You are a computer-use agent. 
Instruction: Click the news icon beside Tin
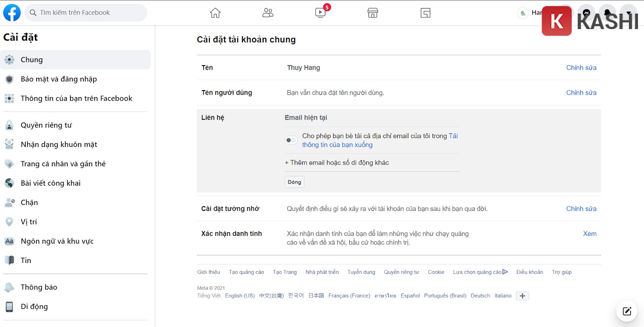pyautogui.click(x=9, y=260)
